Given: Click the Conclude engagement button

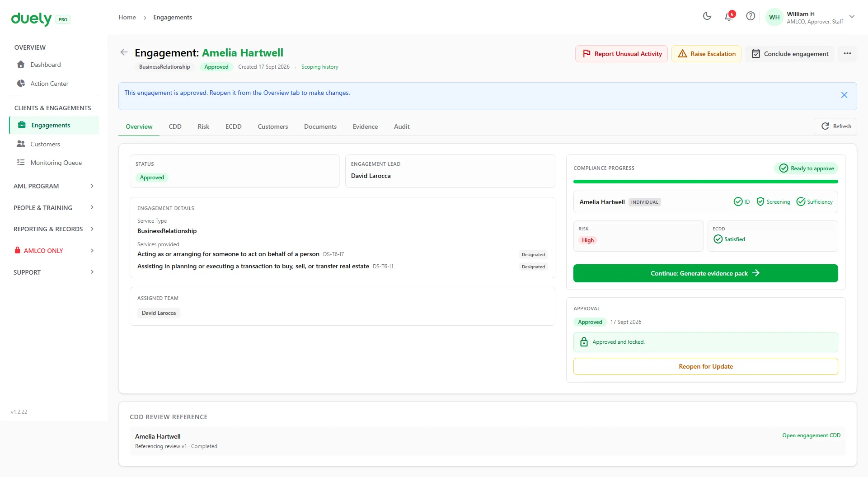Looking at the screenshot, I should click(x=790, y=54).
